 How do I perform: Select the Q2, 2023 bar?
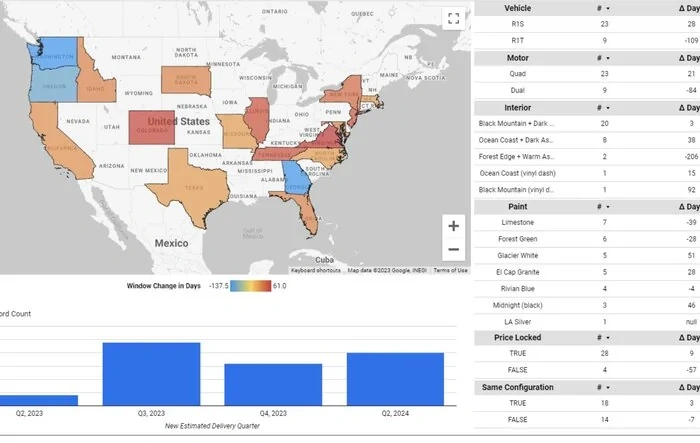(x=39, y=401)
